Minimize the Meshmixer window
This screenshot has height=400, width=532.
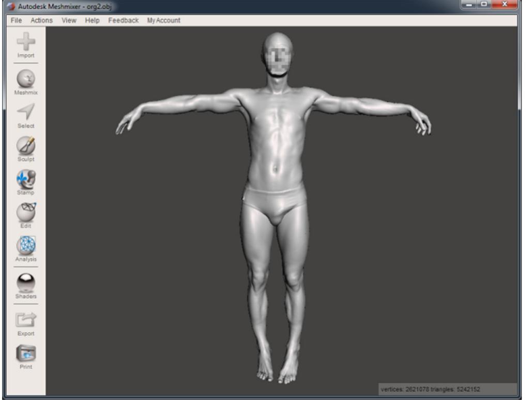coord(469,5)
